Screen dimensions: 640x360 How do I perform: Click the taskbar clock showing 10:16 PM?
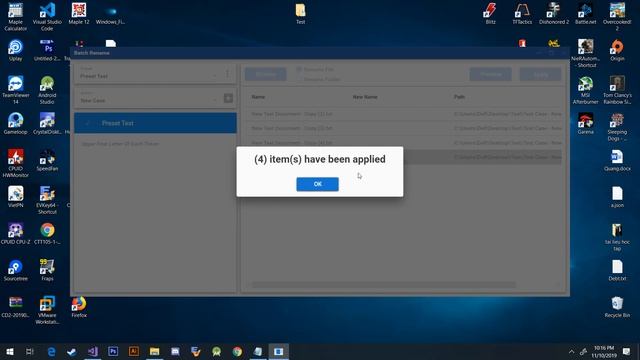coord(604,351)
